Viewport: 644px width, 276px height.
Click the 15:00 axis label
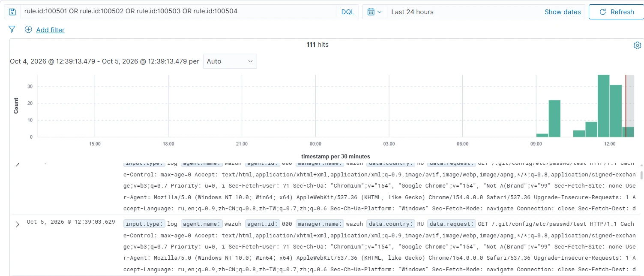click(x=95, y=144)
